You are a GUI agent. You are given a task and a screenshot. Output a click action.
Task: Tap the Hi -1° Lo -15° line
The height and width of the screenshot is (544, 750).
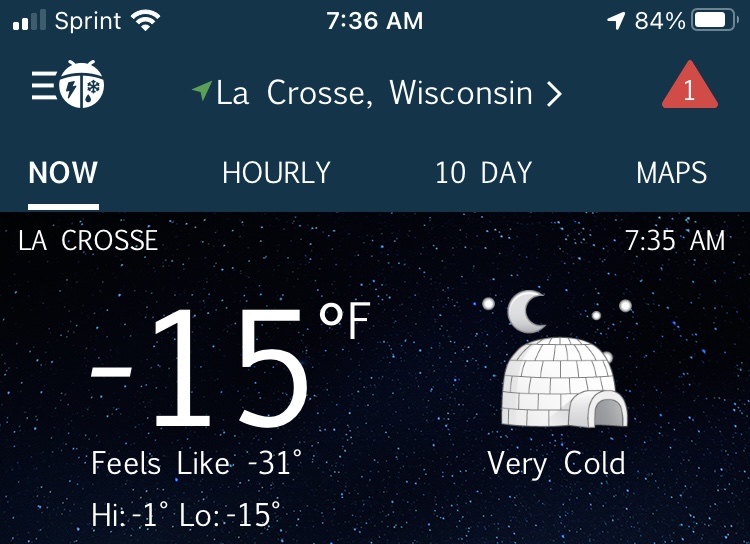point(185,515)
